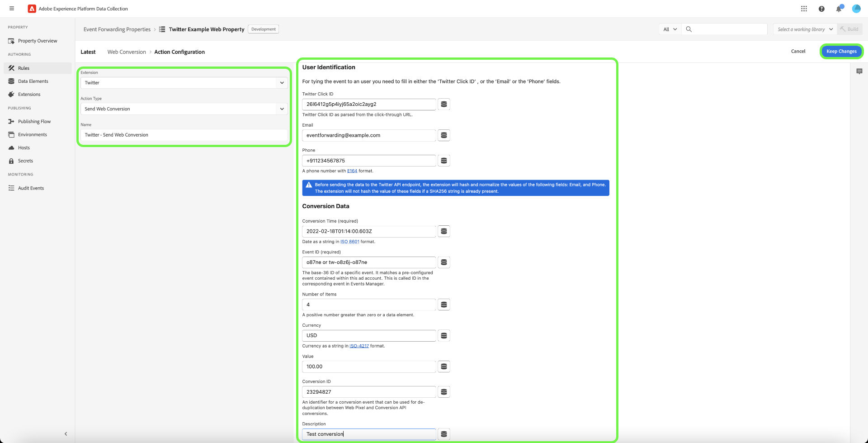Click the Event ID field
The image size is (868, 443).
pos(369,262)
